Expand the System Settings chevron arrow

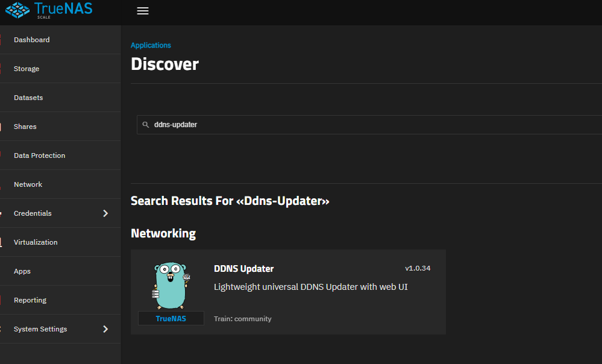105,329
